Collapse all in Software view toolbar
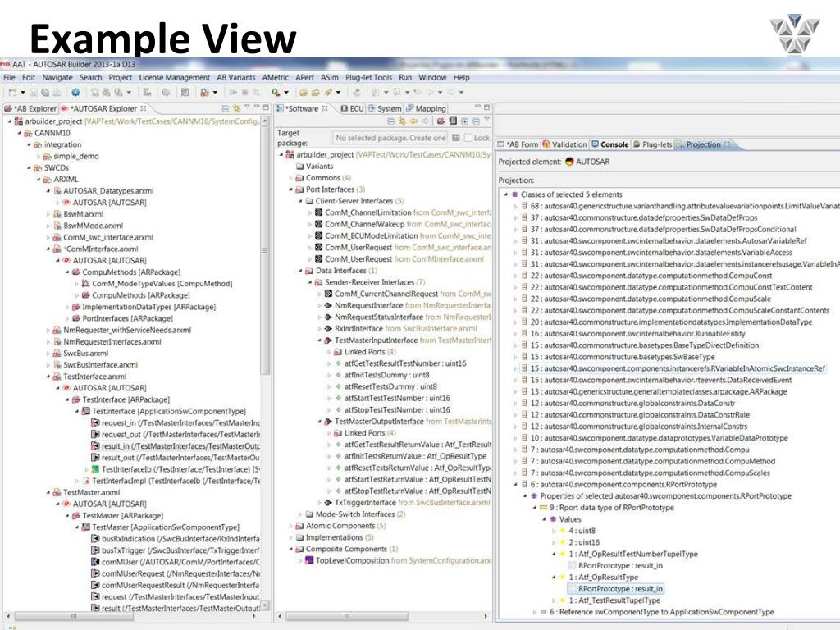 (x=391, y=121)
